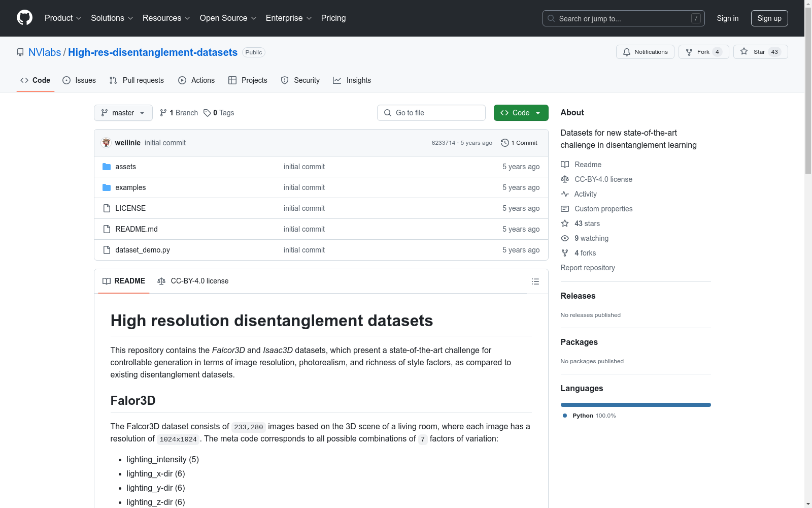Click the README.md file icon

[107, 229]
